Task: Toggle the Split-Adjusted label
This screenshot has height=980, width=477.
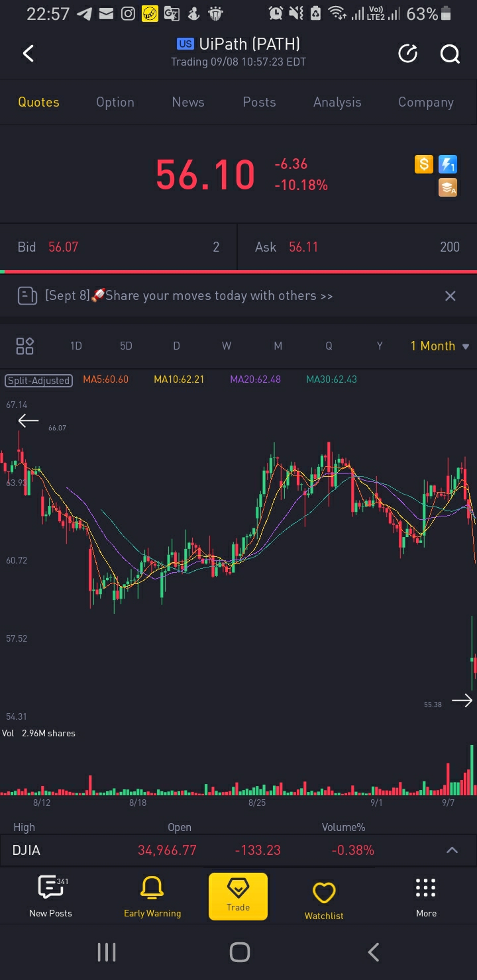Action: point(38,380)
